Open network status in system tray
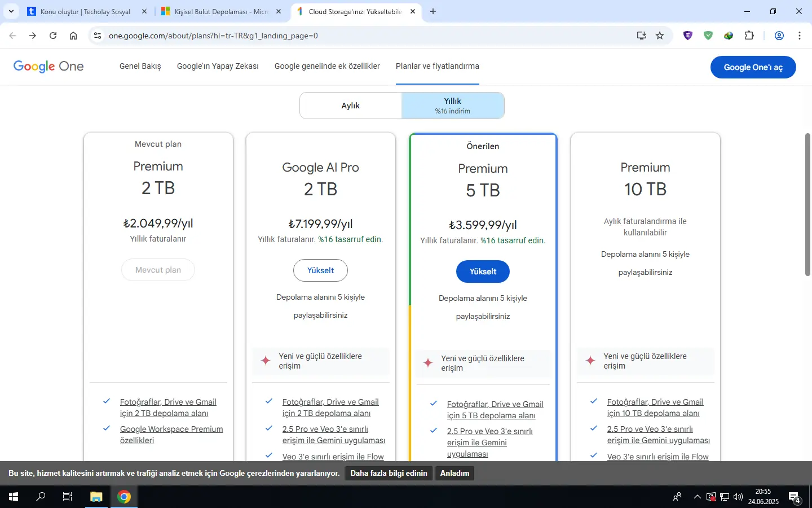Image resolution: width=812 pixels, height=508 pixels. [x=725, y=497]
